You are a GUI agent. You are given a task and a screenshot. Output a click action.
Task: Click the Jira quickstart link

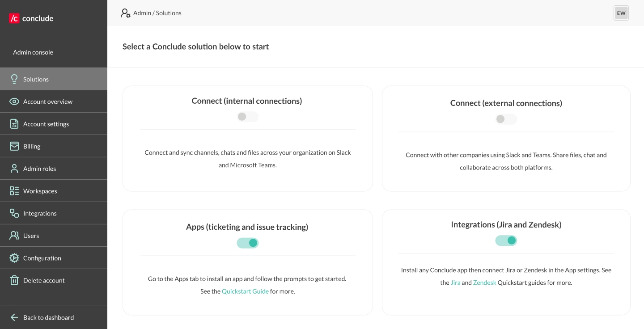tap(455, 283)
